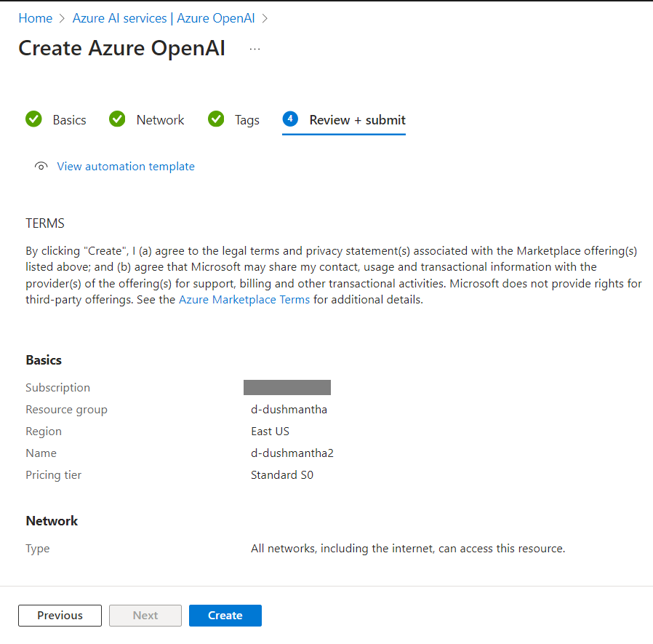This screenshot has height=644, width=653.
Task: Click the eye icon beside View automation template
Action: (41, 166)
